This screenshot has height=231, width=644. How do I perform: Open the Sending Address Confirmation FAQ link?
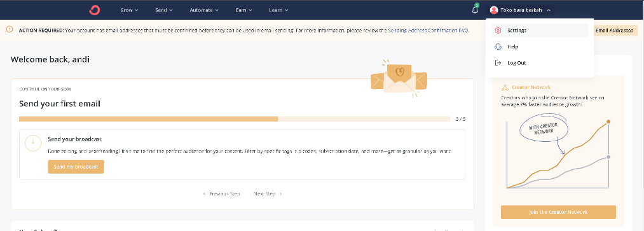pyautogui.click(x=428, y=31)
